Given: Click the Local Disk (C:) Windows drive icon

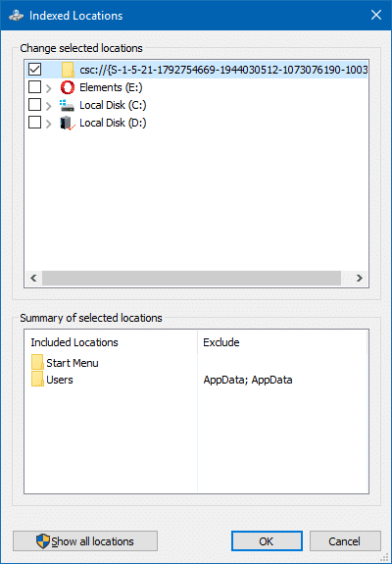Looking at the screenshot, I should pos(68,105).
